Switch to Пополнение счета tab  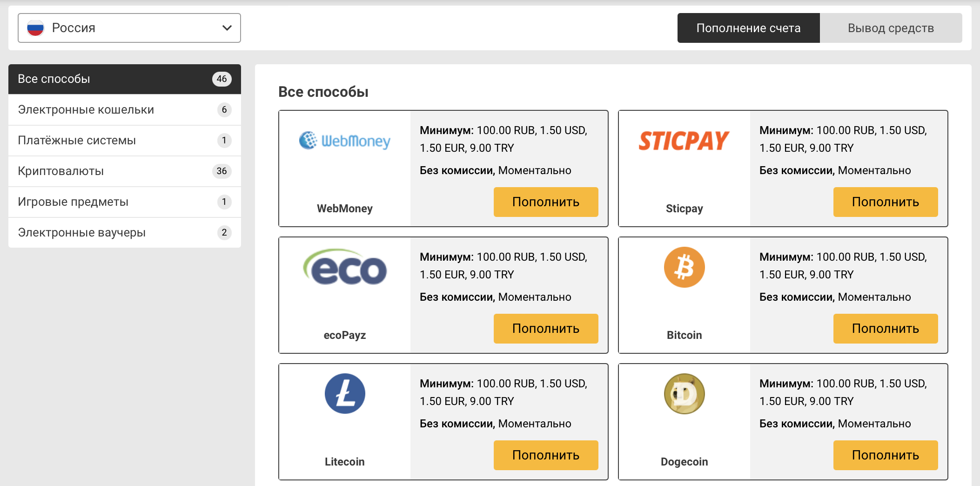click(x=748, y=28)
